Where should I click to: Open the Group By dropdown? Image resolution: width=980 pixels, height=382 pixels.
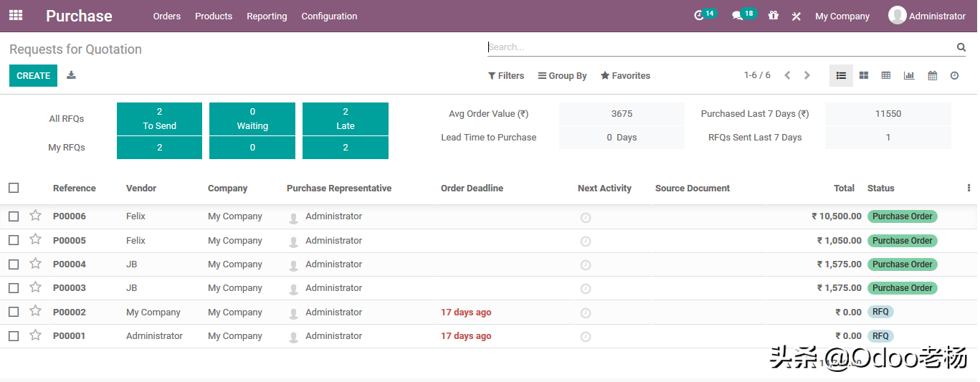tap(563, 75)
